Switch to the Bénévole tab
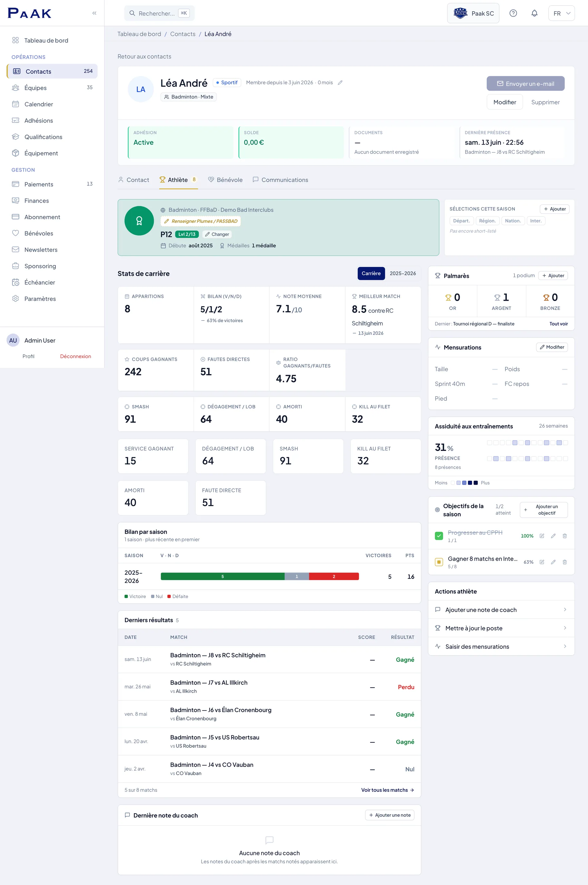 point(225,180)
